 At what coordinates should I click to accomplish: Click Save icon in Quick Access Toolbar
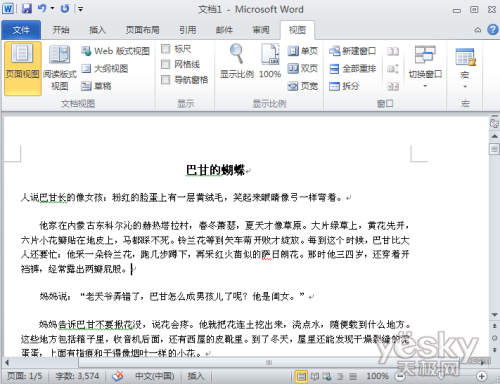(x=27, y=8)
